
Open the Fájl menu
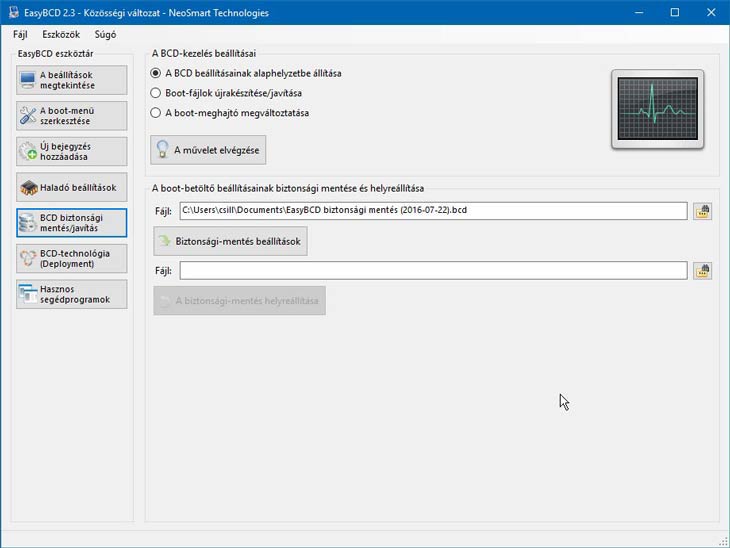point(21,34)
